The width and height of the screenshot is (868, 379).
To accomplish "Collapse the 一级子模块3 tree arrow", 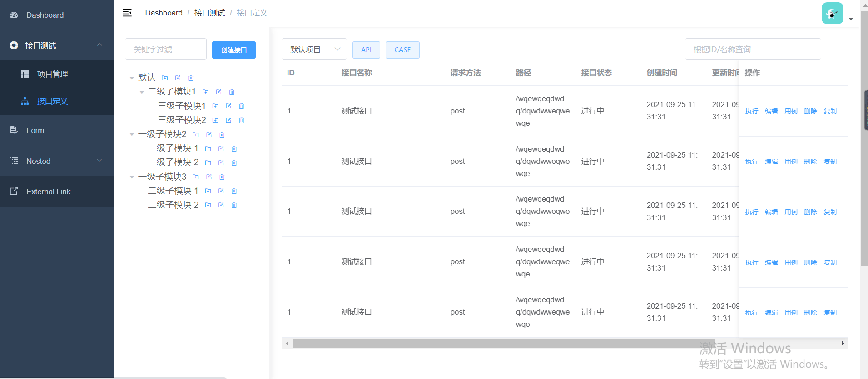I will click(x=132, y=177).
